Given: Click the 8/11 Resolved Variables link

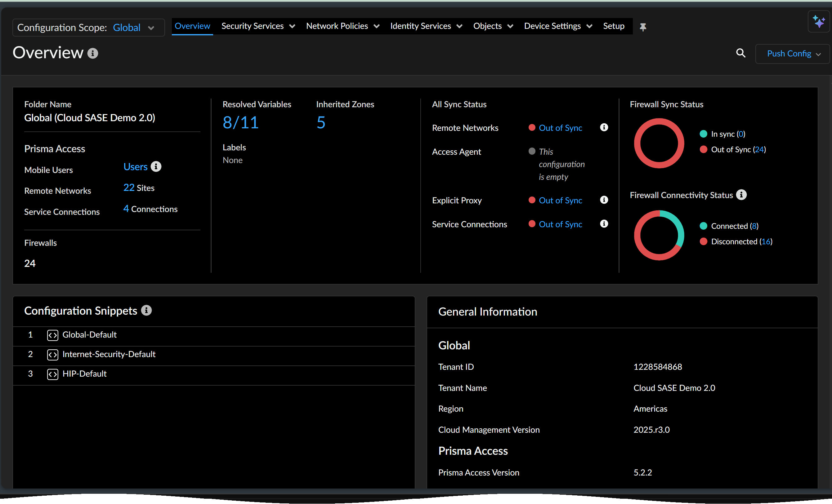Looking at the screenshot, I should coord(240,122).
